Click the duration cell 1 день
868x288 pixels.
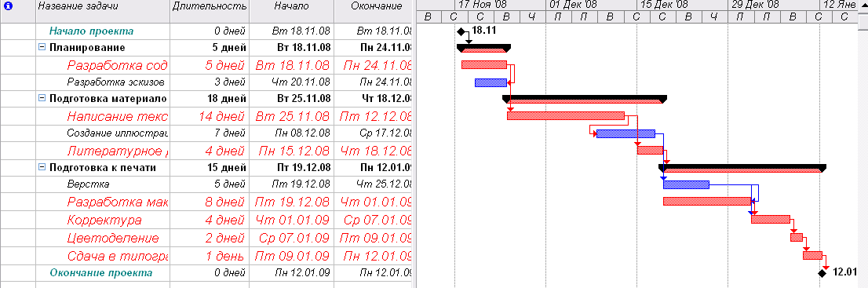point(210,256)
